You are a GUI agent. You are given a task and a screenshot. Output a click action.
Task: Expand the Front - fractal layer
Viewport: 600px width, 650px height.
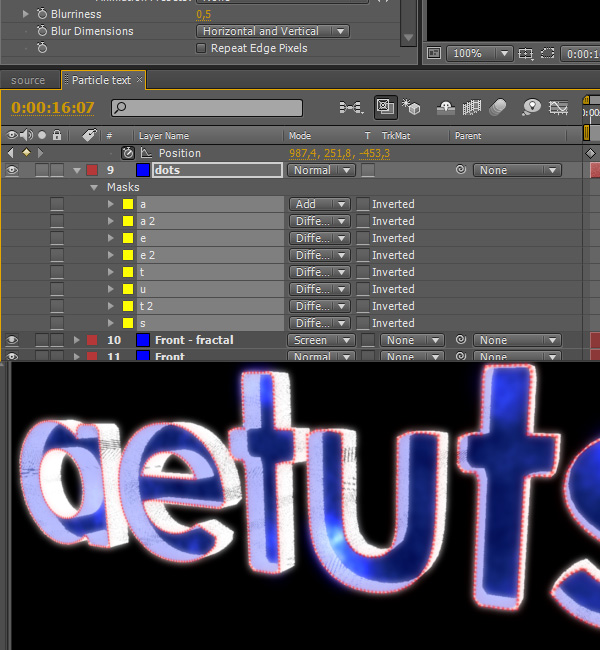(76, 340)
